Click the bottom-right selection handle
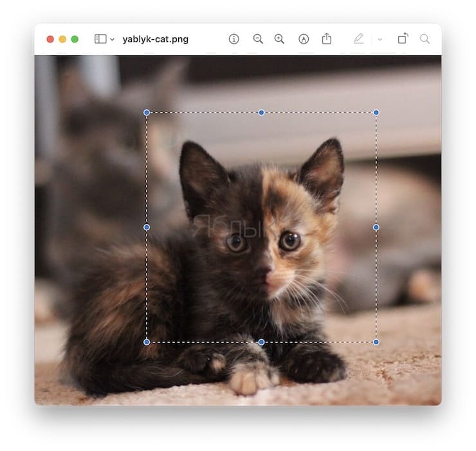The height and width of the screenshot is (451, 476). pyautogui.click(x=376, y=342)
